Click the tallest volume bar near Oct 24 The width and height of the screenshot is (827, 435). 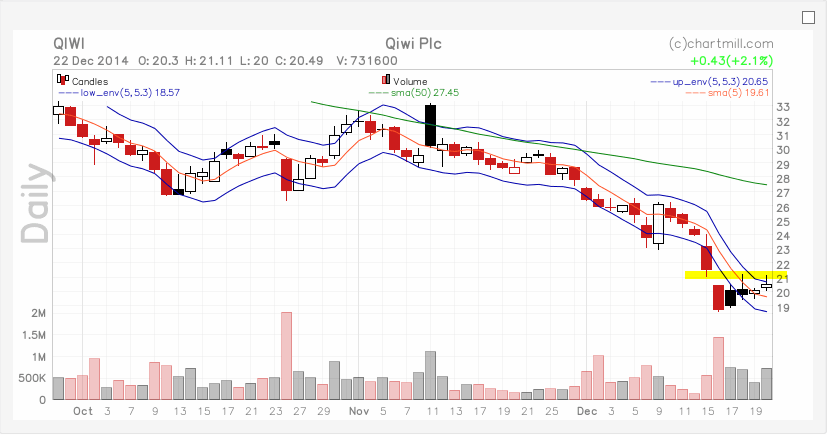coord(286,356)
